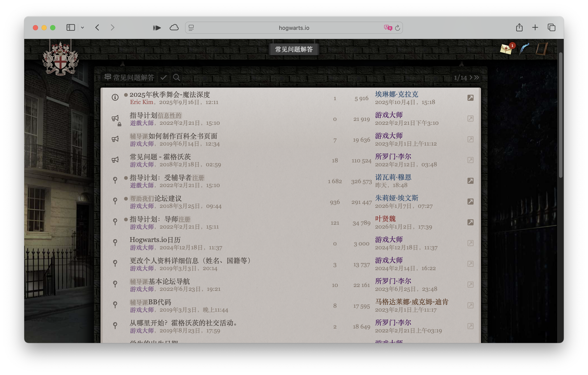Open the 常见问题 - 霍格沃茨 thread
Screen dimensions: 588x375
[x=160, y=157]
